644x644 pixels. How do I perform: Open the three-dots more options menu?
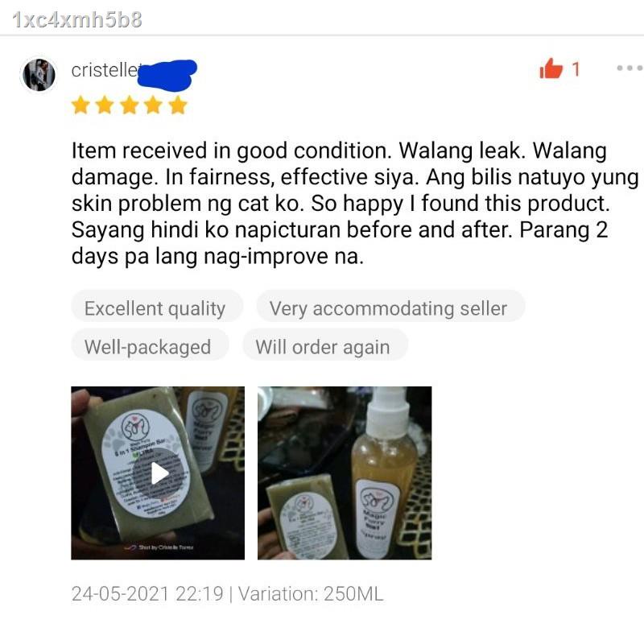[630, 68]
